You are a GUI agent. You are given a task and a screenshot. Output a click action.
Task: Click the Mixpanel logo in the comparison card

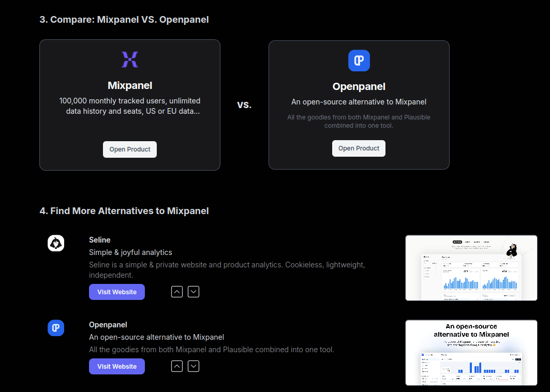(130, 59)
